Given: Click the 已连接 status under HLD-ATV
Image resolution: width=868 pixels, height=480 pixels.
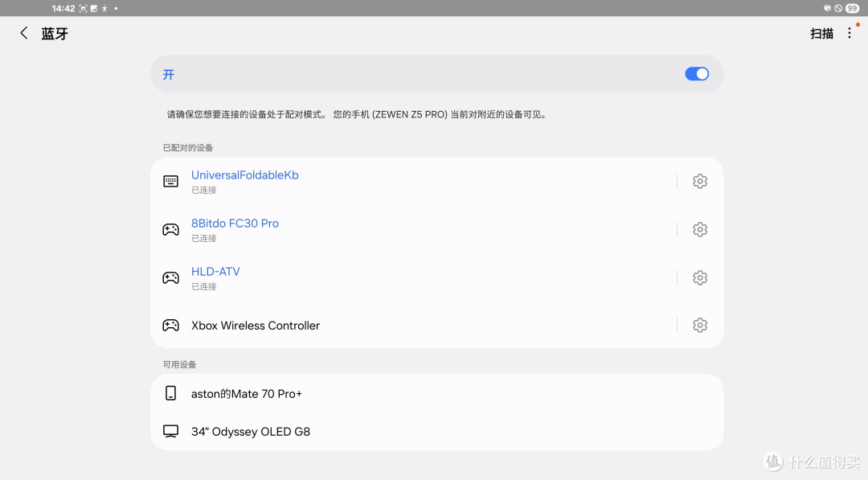Looking at the screenshot, I should click(203, 286).
